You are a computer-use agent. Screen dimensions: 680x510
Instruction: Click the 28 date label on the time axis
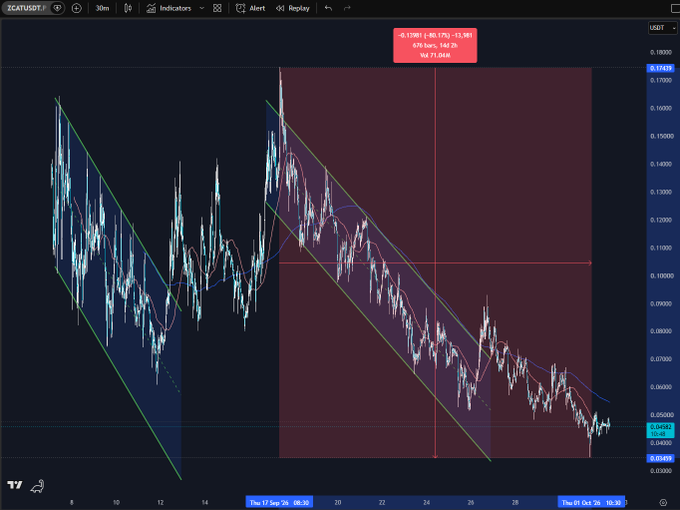click(x=515, y=503)
